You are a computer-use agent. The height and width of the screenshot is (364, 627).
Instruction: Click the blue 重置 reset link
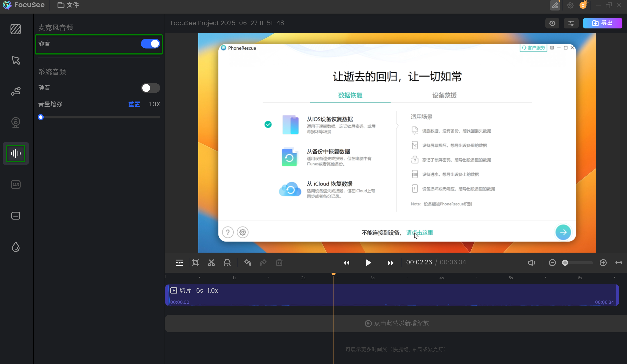point(134,104)
